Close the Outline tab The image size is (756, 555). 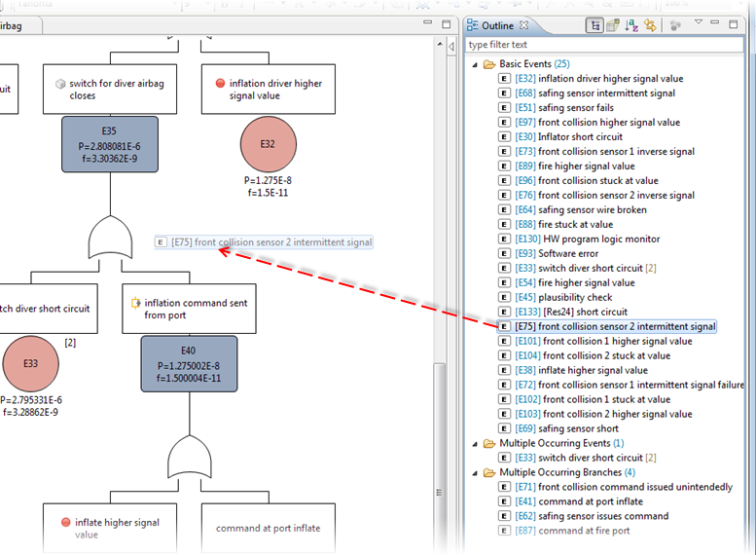click(x=523, y=25)
